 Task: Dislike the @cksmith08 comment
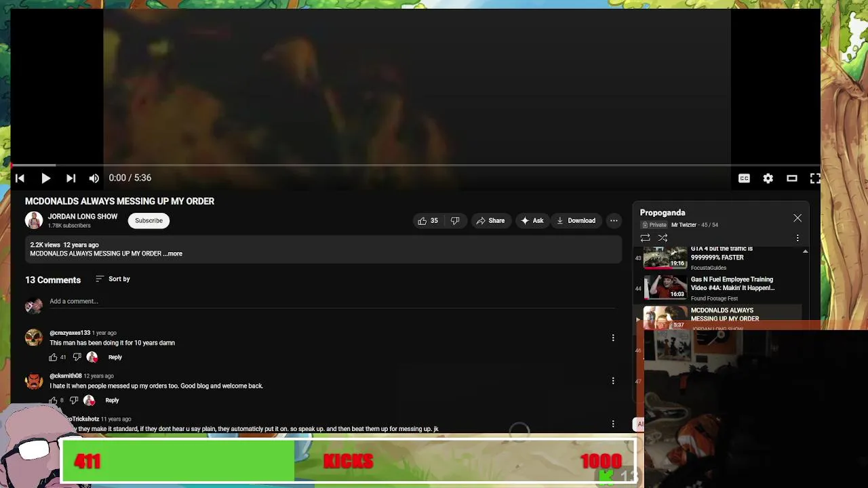click(x=74, y=401)
